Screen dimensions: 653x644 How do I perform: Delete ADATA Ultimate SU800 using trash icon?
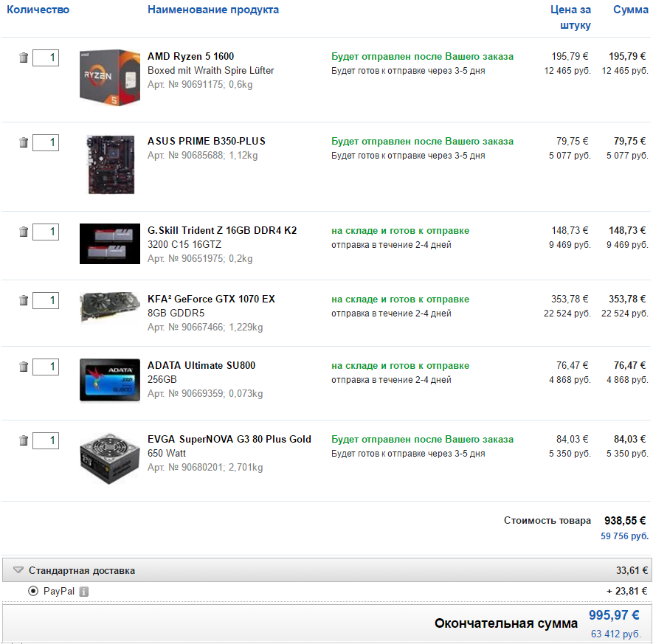tap(24, 367)
